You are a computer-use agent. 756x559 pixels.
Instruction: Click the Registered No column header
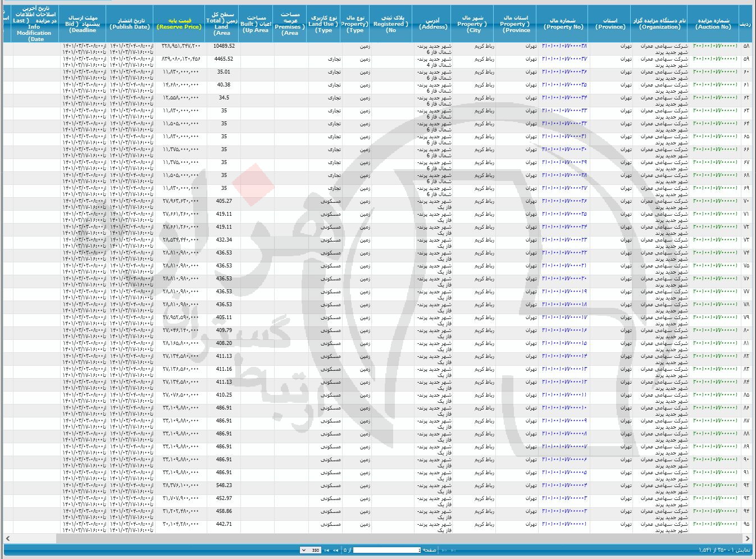point(391,24)
